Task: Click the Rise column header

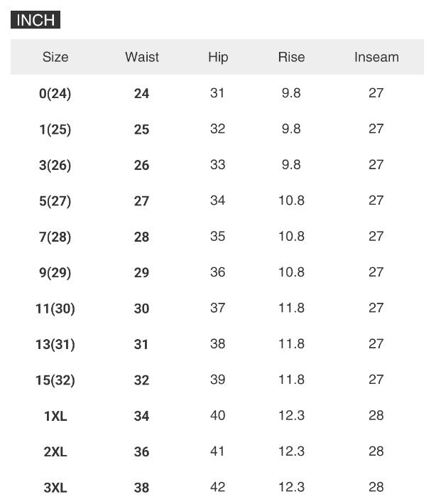Action: pos(291,57)
